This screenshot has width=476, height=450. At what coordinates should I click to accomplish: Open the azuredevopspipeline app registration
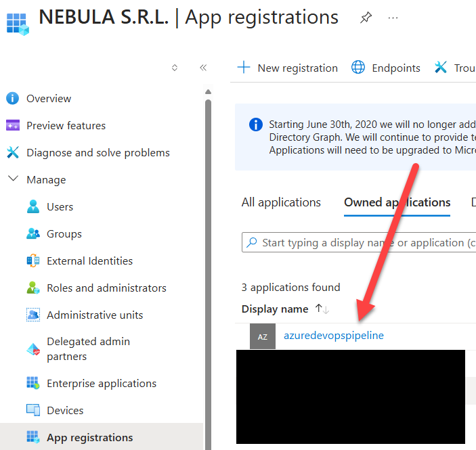point(334,336)
